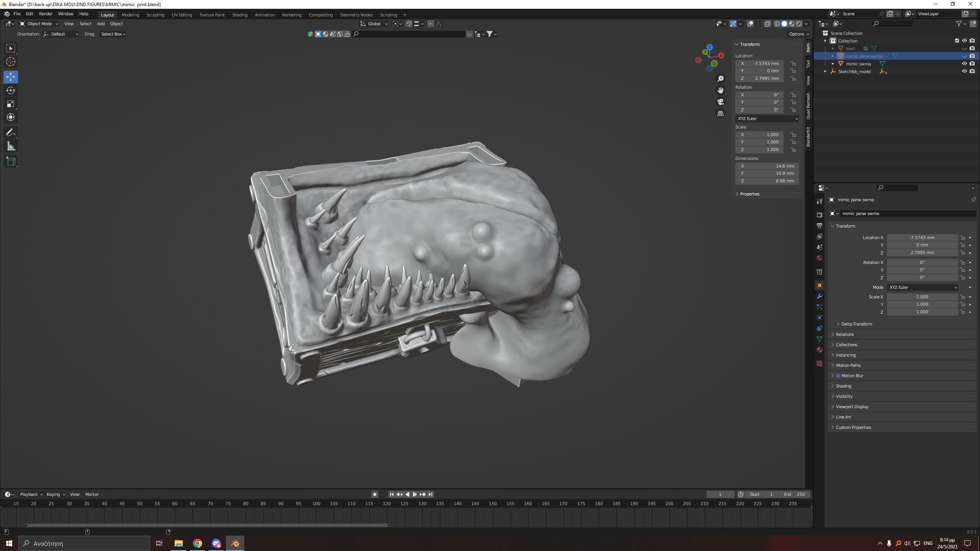Screen dimensions: 980x551
Task: Open Physics properties tab
Action: tap(820, 318)
